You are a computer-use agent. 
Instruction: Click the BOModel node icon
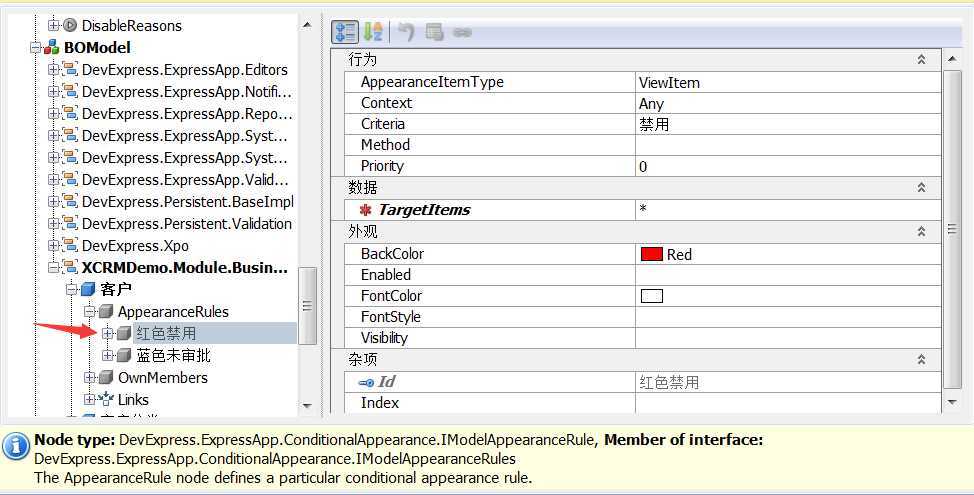click(52, 48)
